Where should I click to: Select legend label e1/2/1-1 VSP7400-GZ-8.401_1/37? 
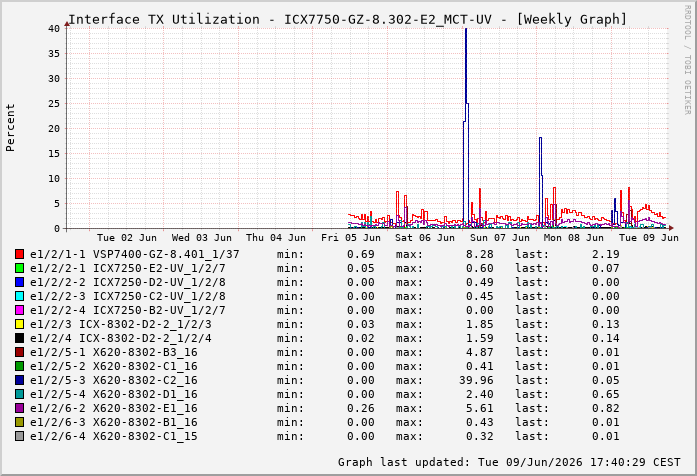135,254
